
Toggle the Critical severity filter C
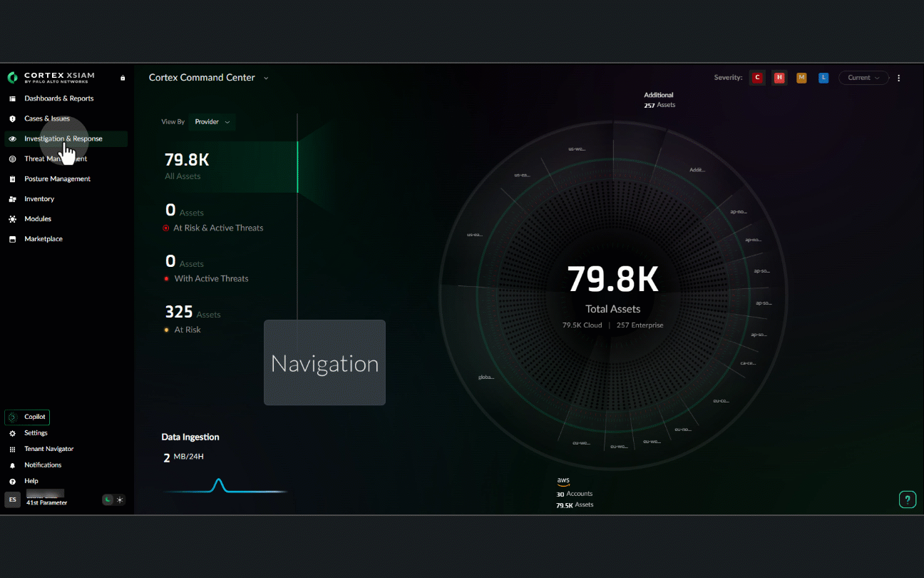(x=758, y=78)
